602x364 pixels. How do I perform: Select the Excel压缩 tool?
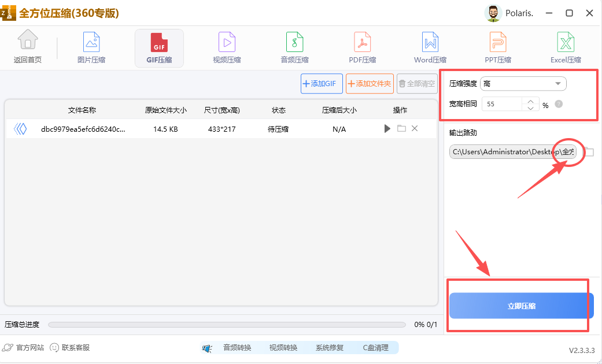pos(565,47)
